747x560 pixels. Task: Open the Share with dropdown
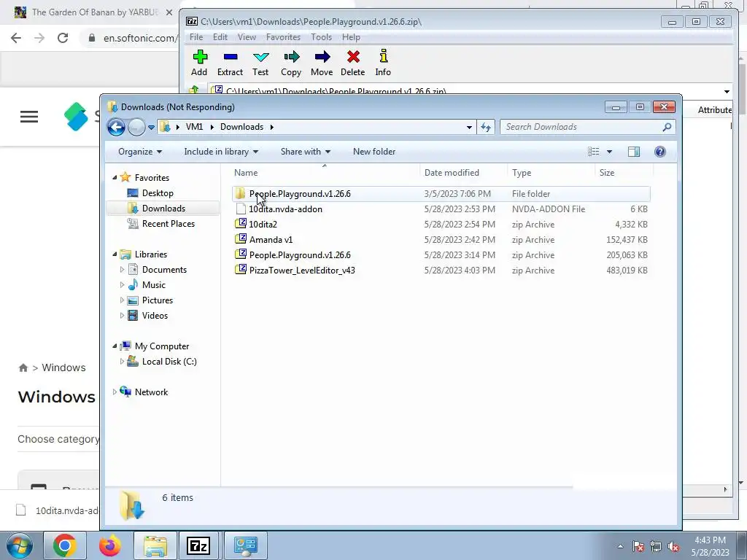306,152
